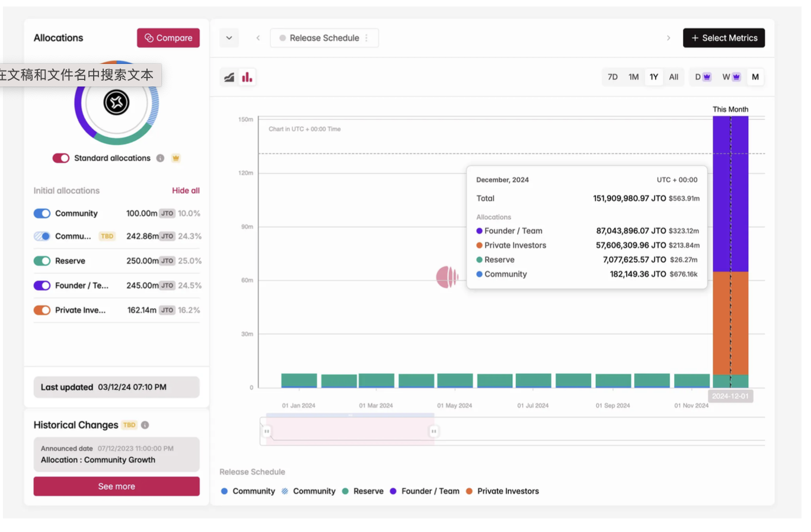
Task: Go to previous metric with left arrow
Action: pos(258,38)
